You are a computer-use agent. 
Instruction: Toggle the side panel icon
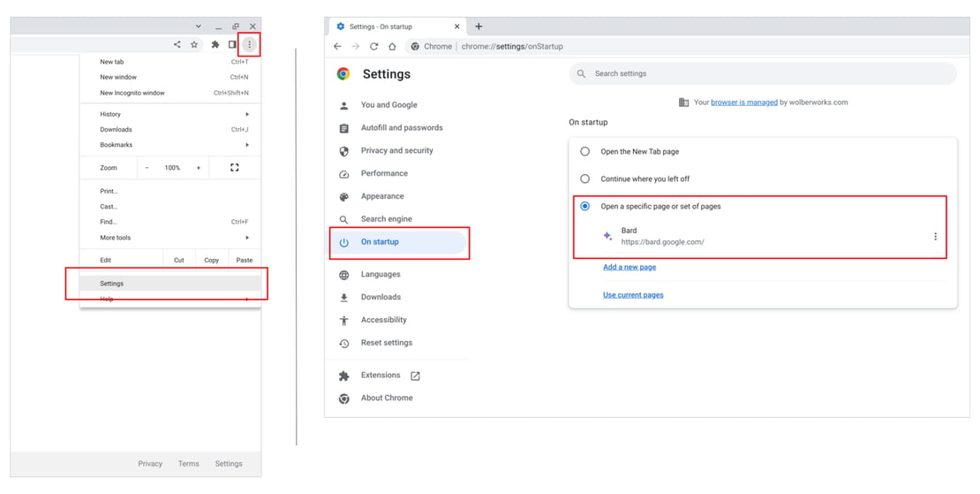pyautogui.click(x=232, y=44)
